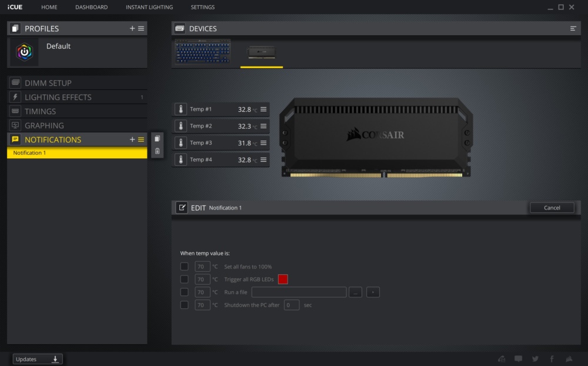
Task: Click the Run a file path field
Action: click(299, 292)
